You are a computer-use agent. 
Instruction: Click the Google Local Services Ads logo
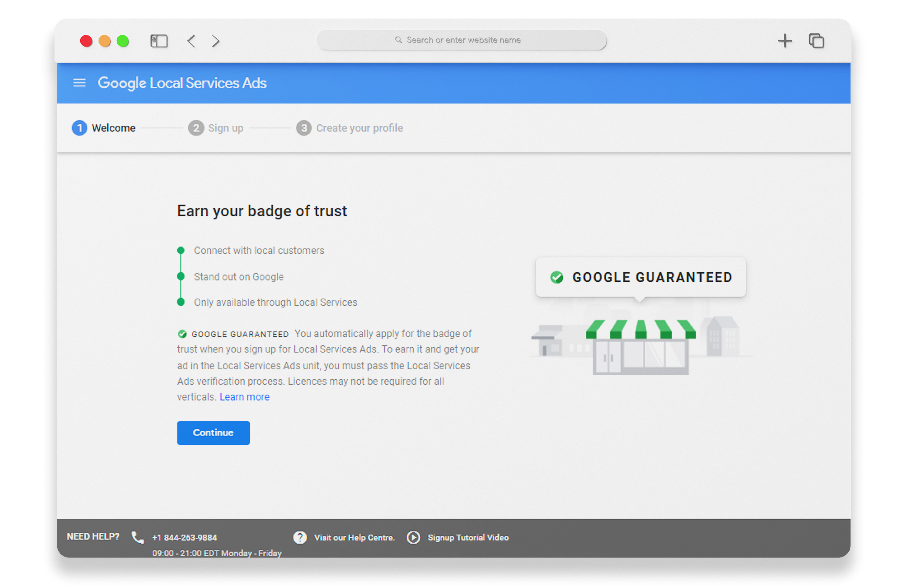tap(182, 83)
